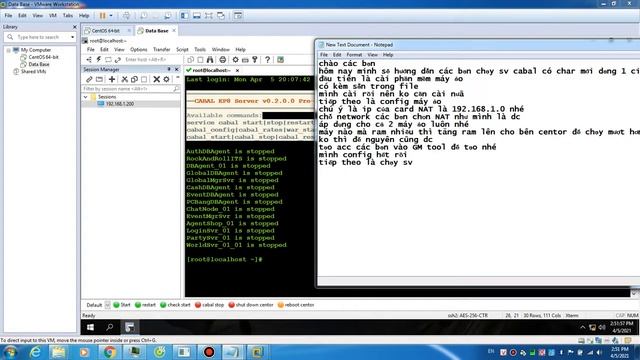640x360 pixels.
Task: Close the VMware Library panel
Action: point(74,27)
